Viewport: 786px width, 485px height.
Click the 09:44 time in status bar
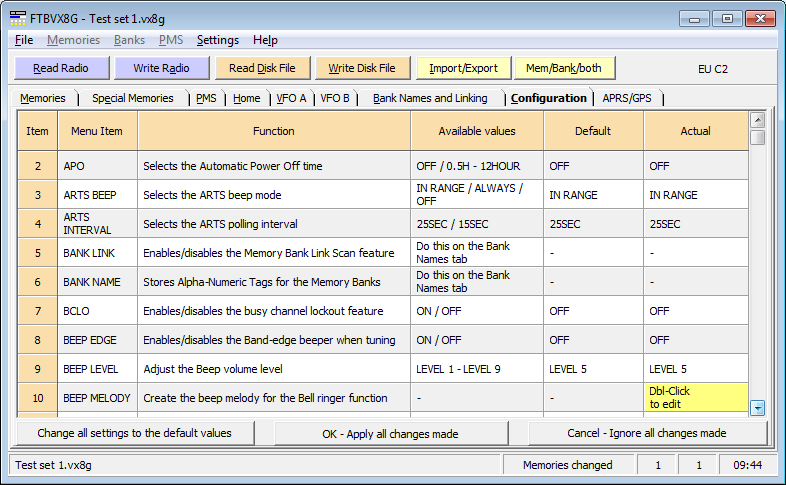click(747, 465)
